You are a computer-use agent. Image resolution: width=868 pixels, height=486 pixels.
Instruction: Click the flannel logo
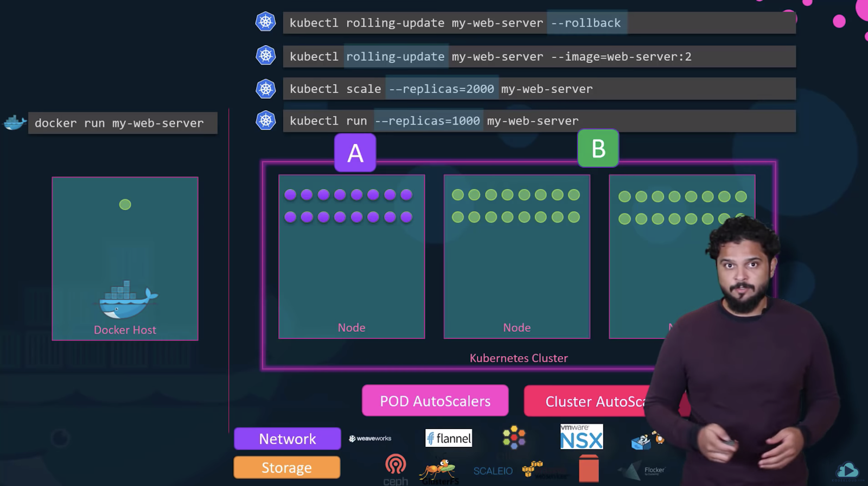[449, 438]
